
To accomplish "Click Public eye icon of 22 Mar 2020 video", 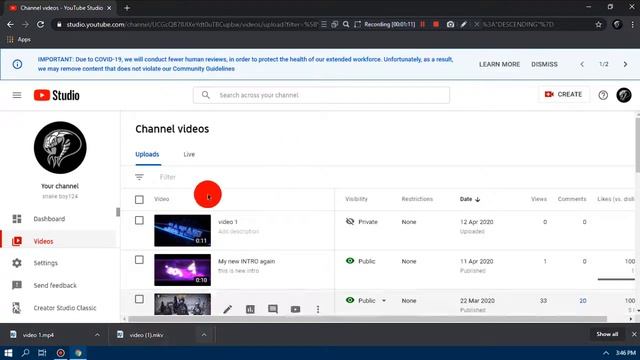I will (350, 300).
